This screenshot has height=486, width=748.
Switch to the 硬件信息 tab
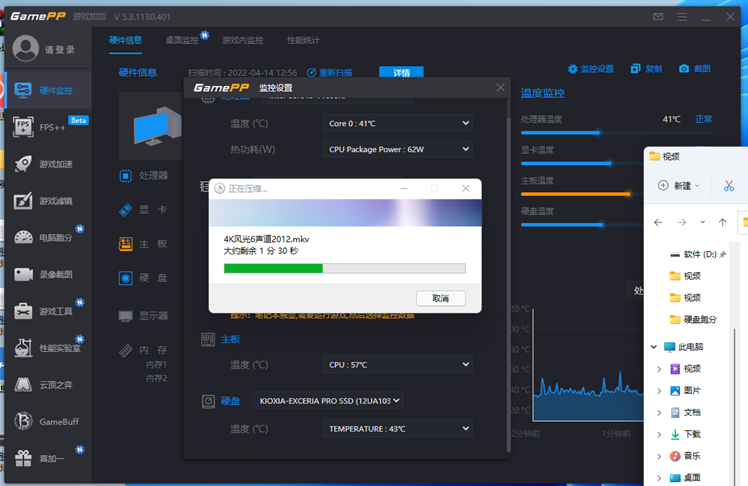(x=125, y=40)
